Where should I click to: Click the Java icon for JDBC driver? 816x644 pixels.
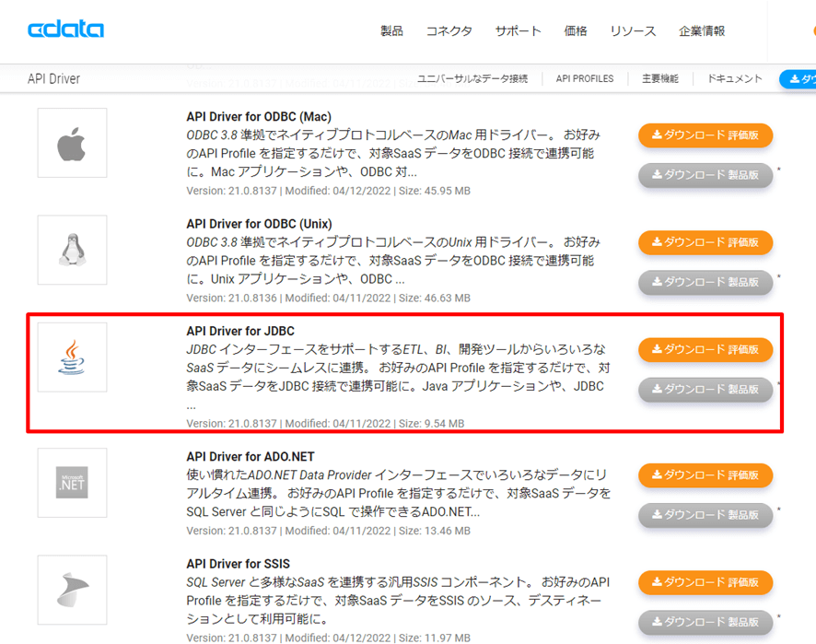coord(73,357)
